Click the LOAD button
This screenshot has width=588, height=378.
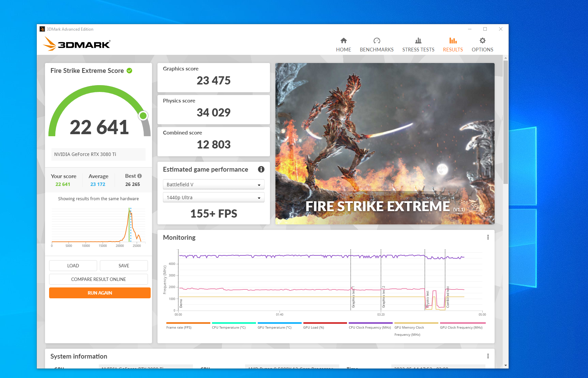73,266
